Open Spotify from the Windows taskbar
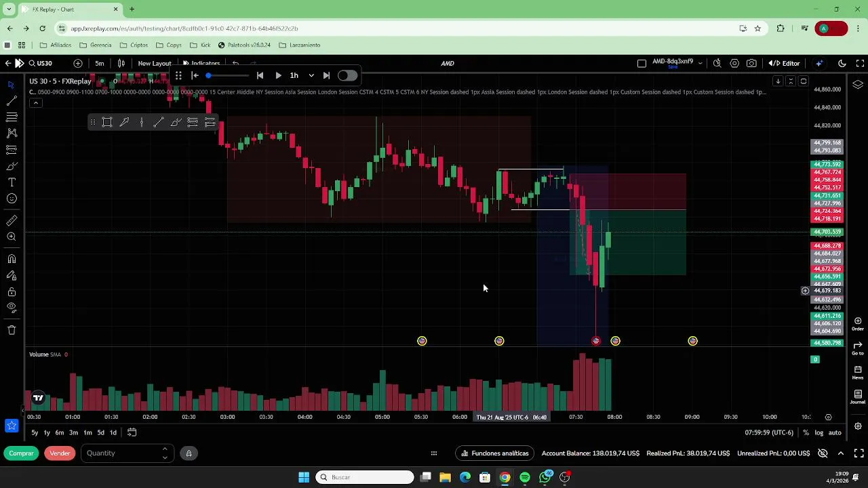Image resolution: width=868 pixels, height=488 pixels. (x=525, y=477)
